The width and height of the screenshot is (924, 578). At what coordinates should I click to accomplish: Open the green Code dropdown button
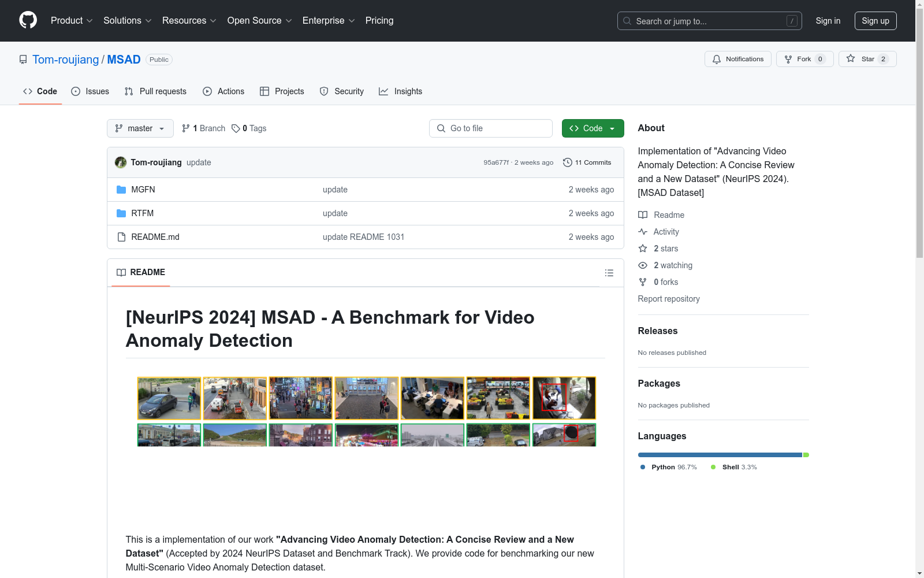(x=593, y=128)
